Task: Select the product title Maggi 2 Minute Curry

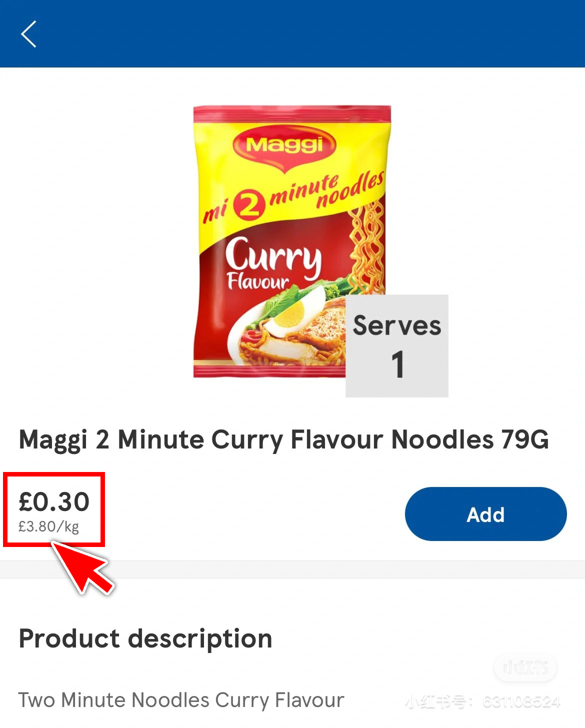Action: click(x=283, y=440)
